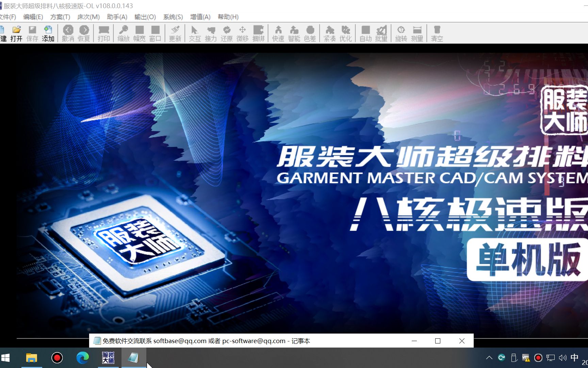Click the 撤消 (Undo) toolbar icon

[68, 33]
